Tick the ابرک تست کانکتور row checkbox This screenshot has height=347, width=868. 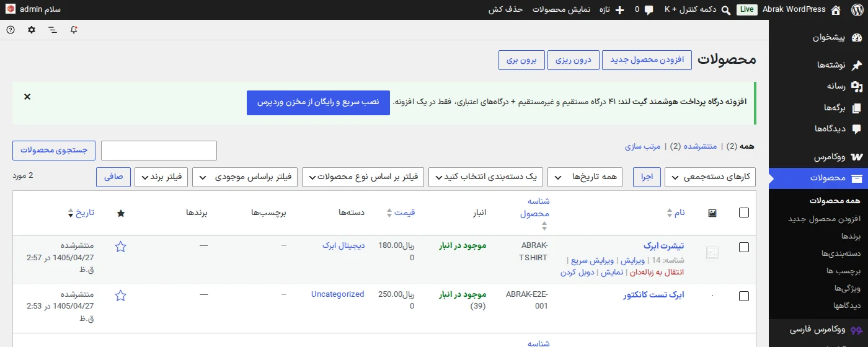click(x=744, y=296)
